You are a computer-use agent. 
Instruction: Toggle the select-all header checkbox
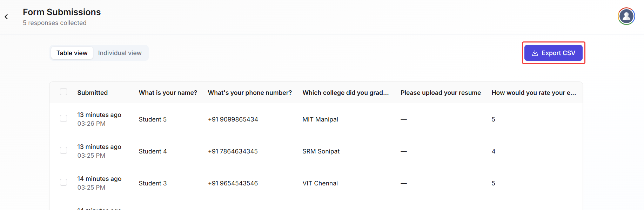pos(63,92)
